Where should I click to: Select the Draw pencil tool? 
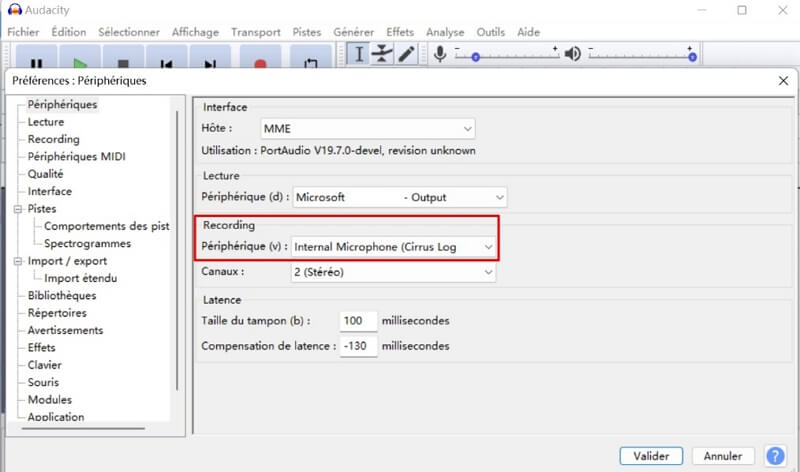point(406,54)
